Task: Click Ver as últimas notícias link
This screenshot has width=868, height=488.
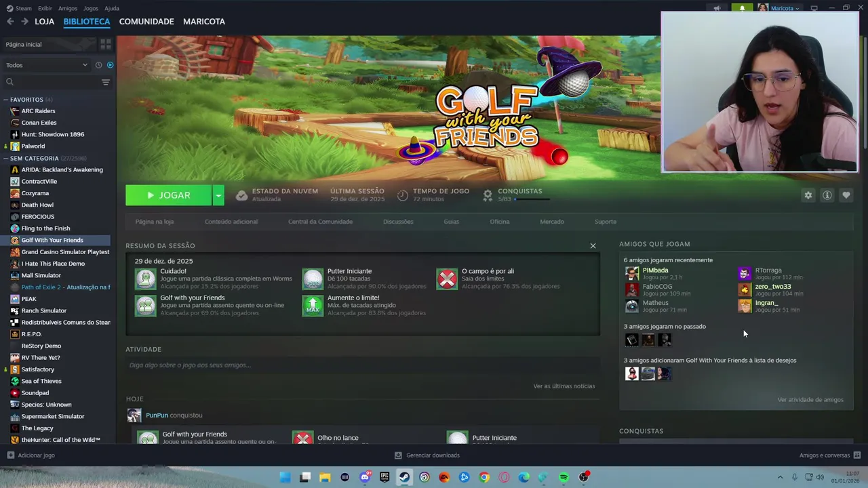Action: pyautogui.click(x=564, y=386)
